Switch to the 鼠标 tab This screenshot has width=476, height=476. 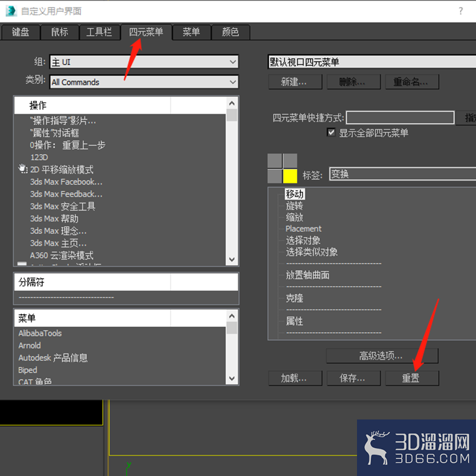click(x=59, y=32)
